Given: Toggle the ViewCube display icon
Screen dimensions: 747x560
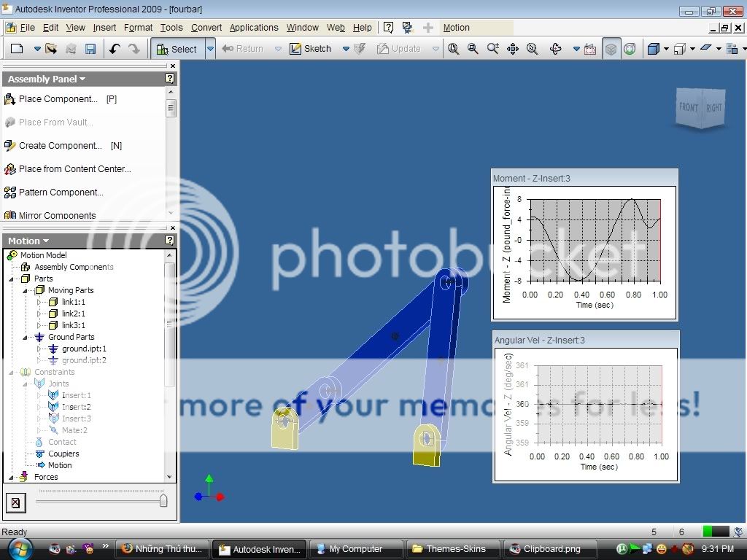Looking at the screenshot, I should (611, 49).
